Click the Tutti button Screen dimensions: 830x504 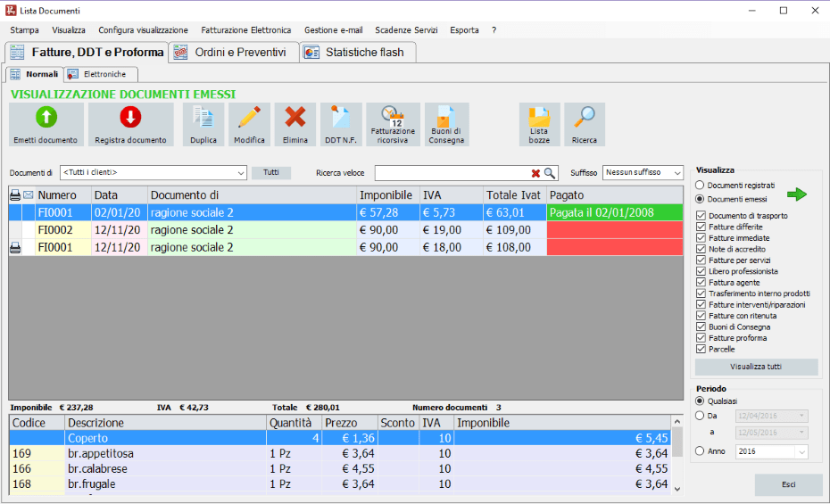coord(271,172)
